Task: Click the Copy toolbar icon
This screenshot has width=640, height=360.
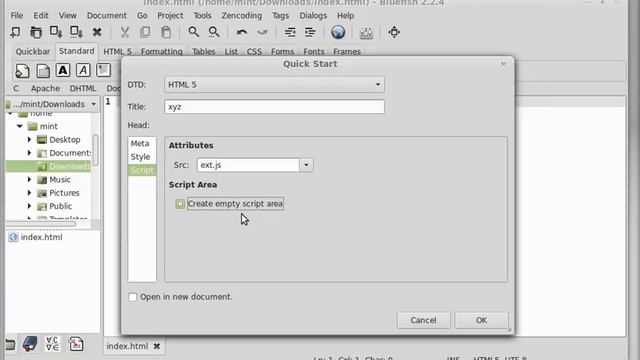Action: point(145,32)
